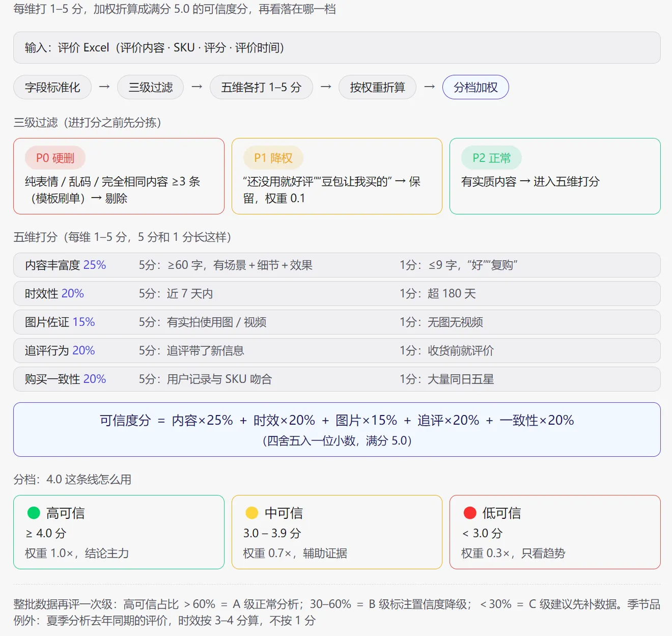This screenshot has height=636, width=672.
Task: Click 1分：超 180 天 text
Action: pyautogui.click(x=438, y=294)
